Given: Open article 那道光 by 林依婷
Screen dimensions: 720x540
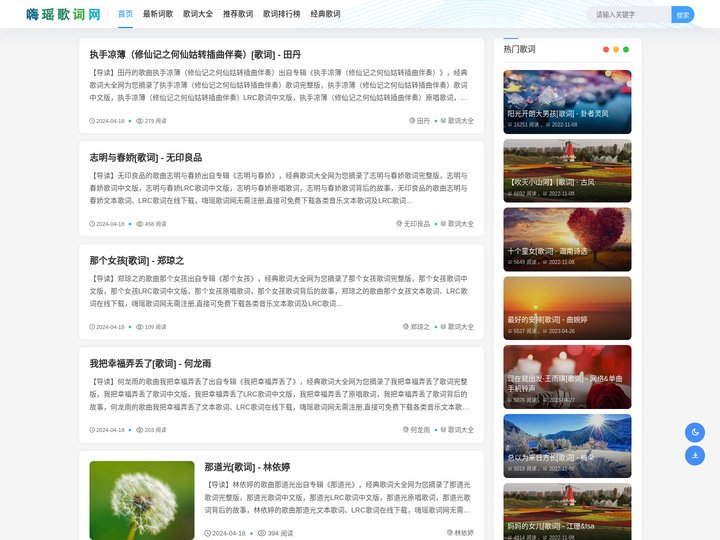Looking at the screenshot, I should point(247,467).
